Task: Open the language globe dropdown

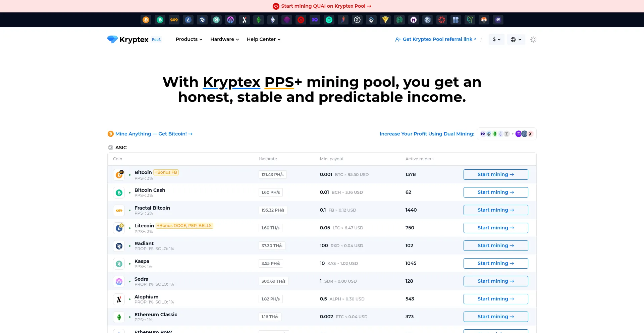Action: [516, 39]
